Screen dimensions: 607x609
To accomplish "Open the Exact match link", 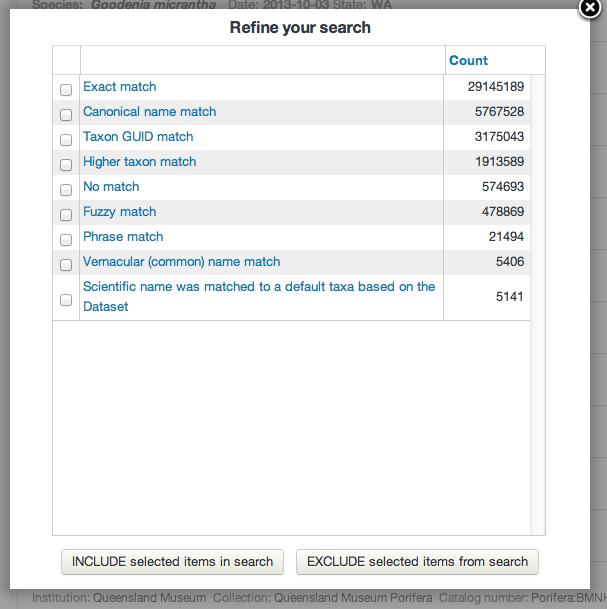I will coord(120,87).
